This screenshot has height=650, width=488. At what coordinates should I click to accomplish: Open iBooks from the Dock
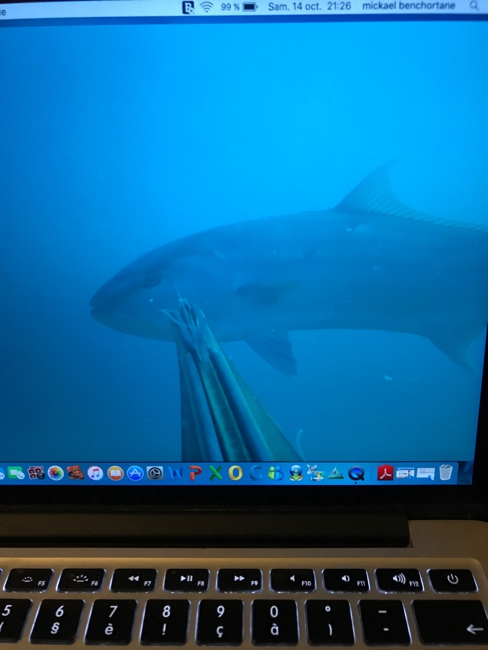click(115, 473)
